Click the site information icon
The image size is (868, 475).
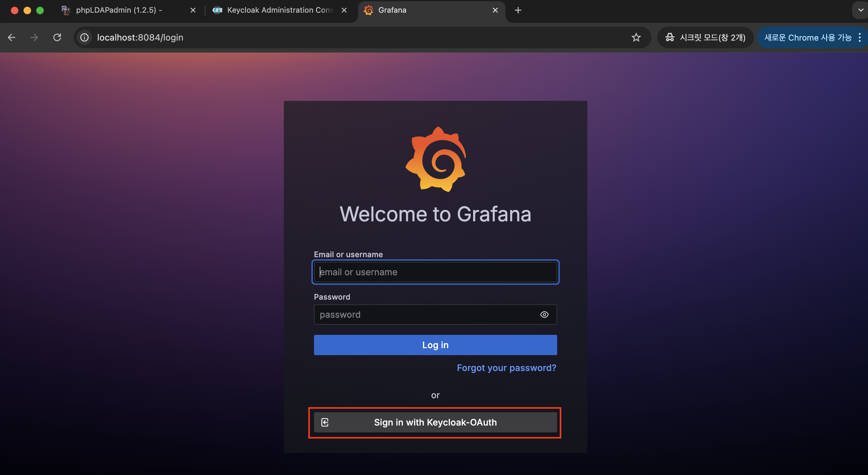pyautogui.click(x=84, y=37)
